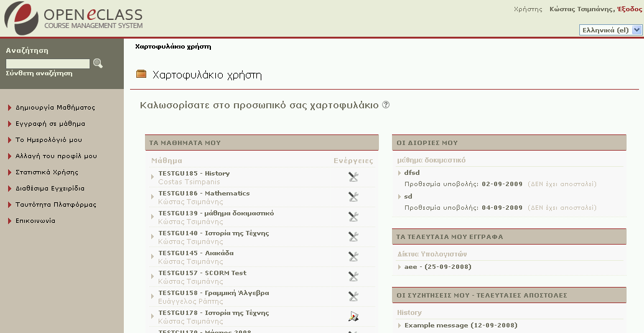Click μάθημα δοκιμαστικό under deadlines
This screenshot has height=333, width=644.
(x=431, y=160)
